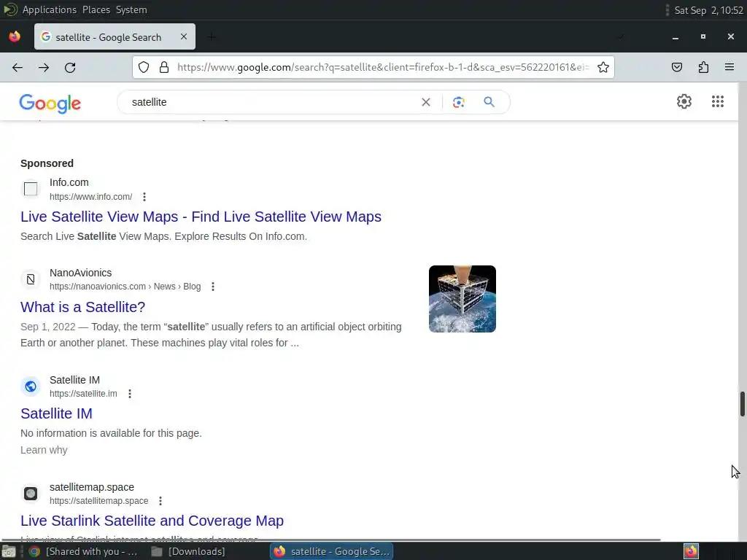The width and height of the screenshot is (747, 560).
Task: Click the No information is available text
Action: [x=111, y=433]
